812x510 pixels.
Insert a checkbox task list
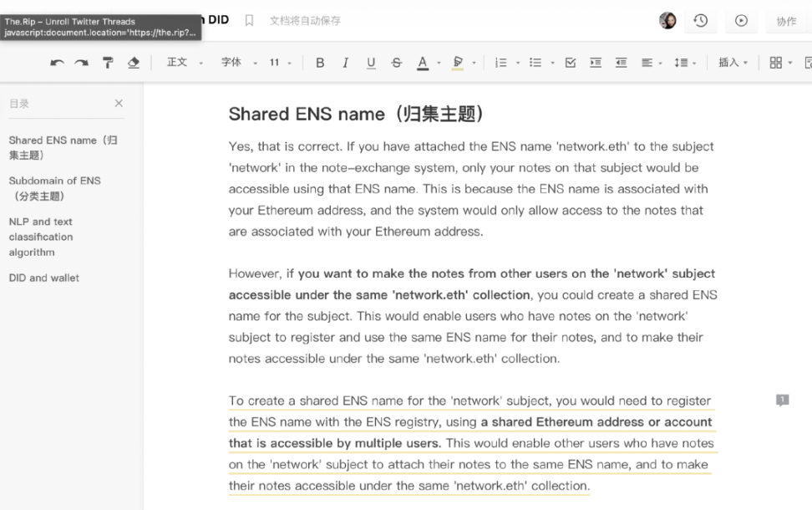(x=571, y=63)
